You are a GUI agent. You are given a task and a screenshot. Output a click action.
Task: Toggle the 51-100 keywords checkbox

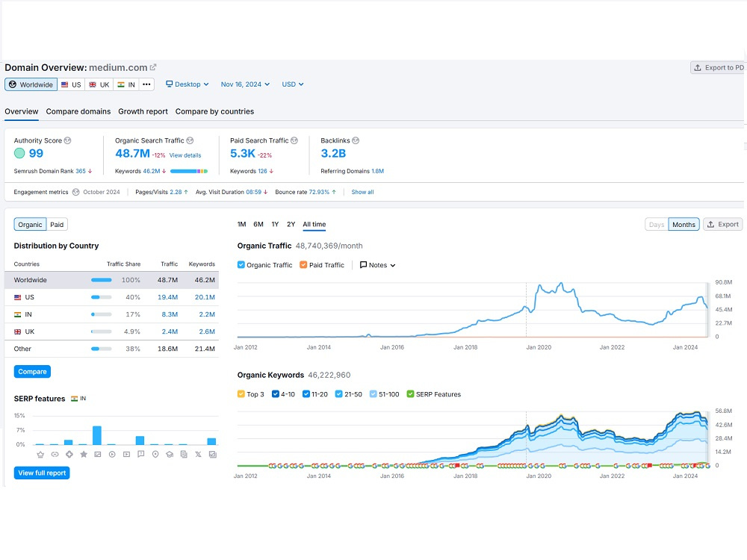tap(373, 393)
